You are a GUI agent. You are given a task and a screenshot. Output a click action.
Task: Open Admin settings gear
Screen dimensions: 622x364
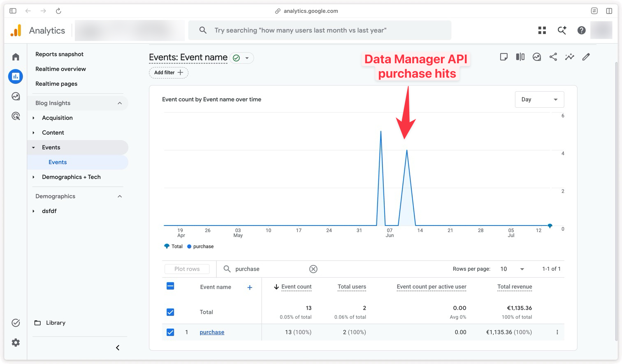pos(16,343)
